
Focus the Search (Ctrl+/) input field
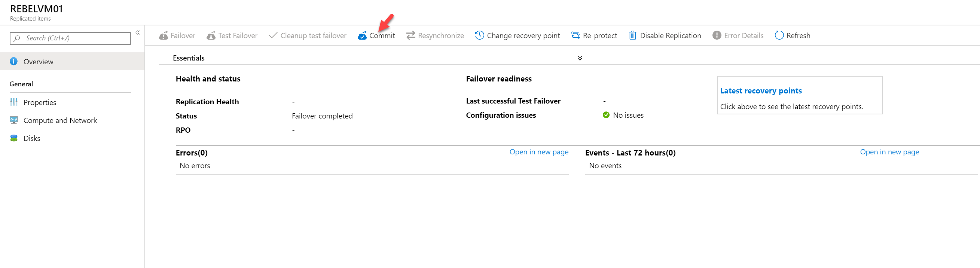click(x=70, y=38)
